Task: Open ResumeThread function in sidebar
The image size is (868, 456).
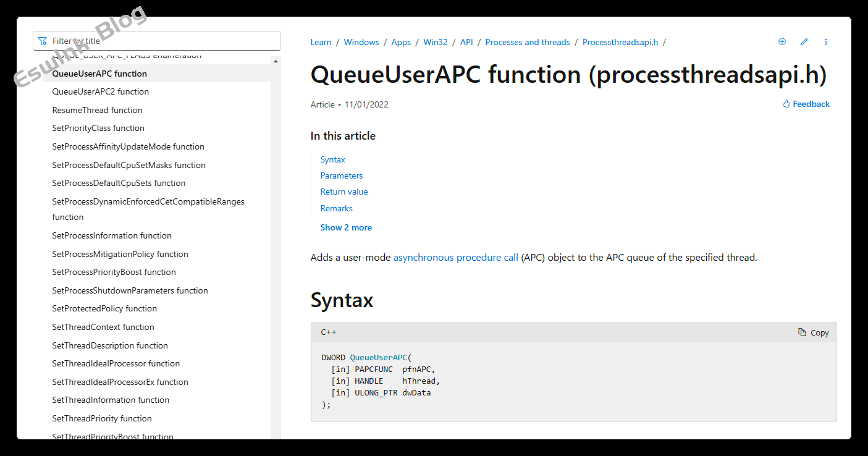Action: (x=97, y=110)
